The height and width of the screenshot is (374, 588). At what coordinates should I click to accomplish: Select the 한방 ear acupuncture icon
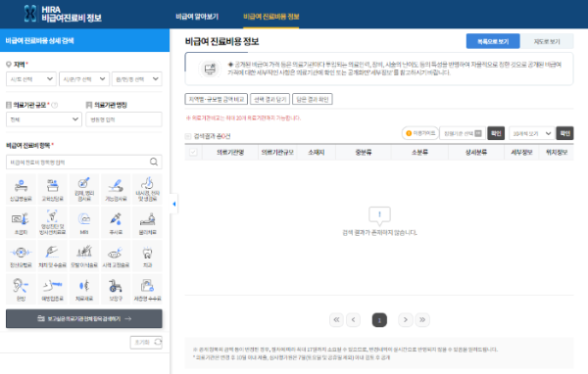pos(21,289)
